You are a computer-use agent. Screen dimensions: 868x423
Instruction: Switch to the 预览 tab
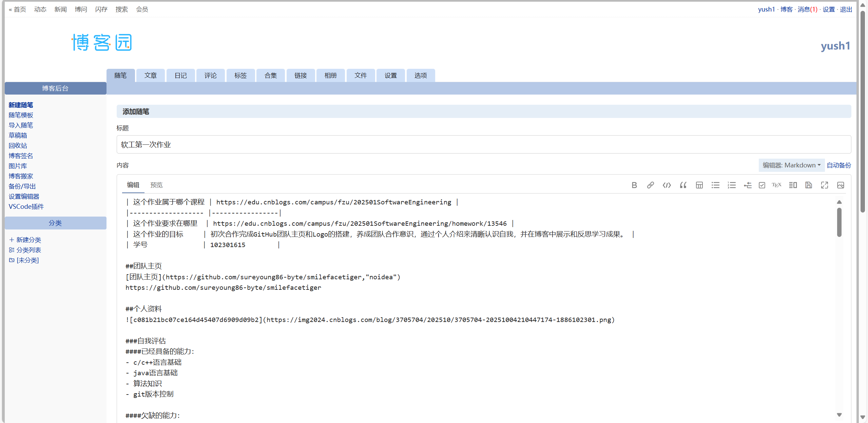156,185
